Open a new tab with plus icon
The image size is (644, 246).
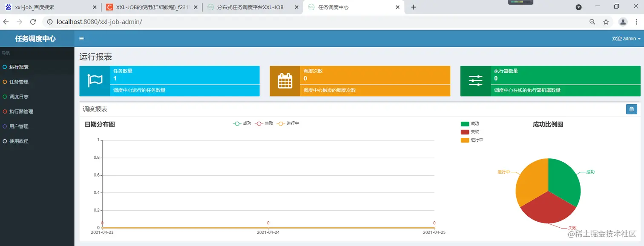coord(413,7)
